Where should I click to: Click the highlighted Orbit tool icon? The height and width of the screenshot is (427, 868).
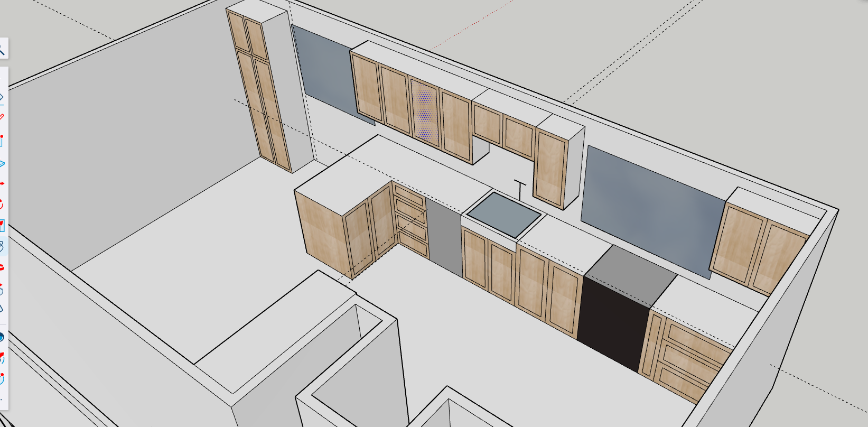(x=2, y=246)
